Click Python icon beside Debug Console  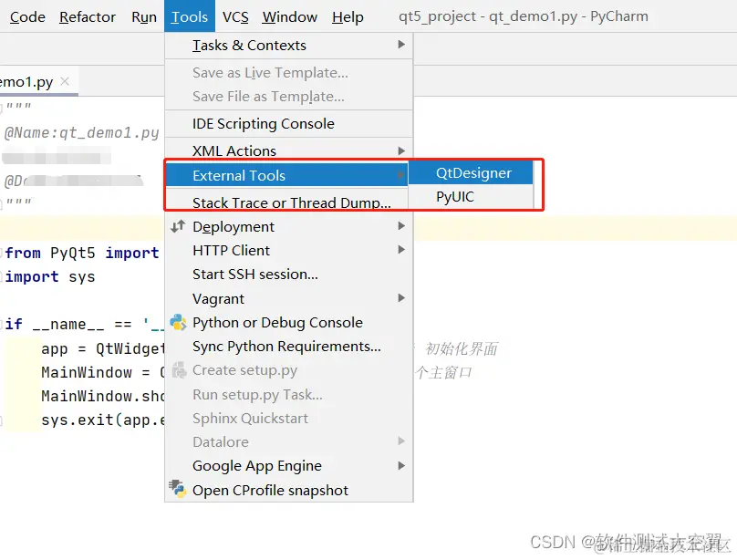coord(178,322)
